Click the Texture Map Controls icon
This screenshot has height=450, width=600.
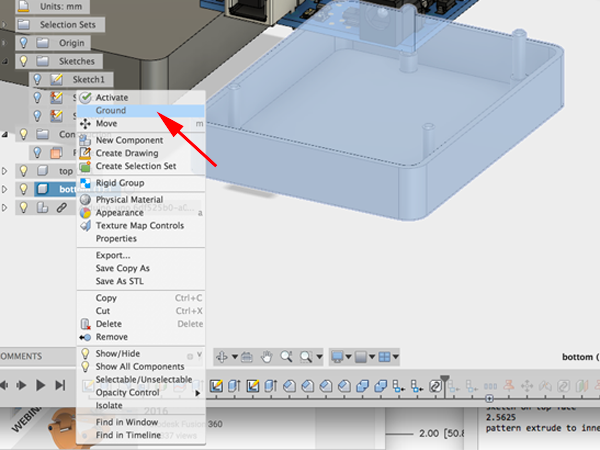point(85,226)
